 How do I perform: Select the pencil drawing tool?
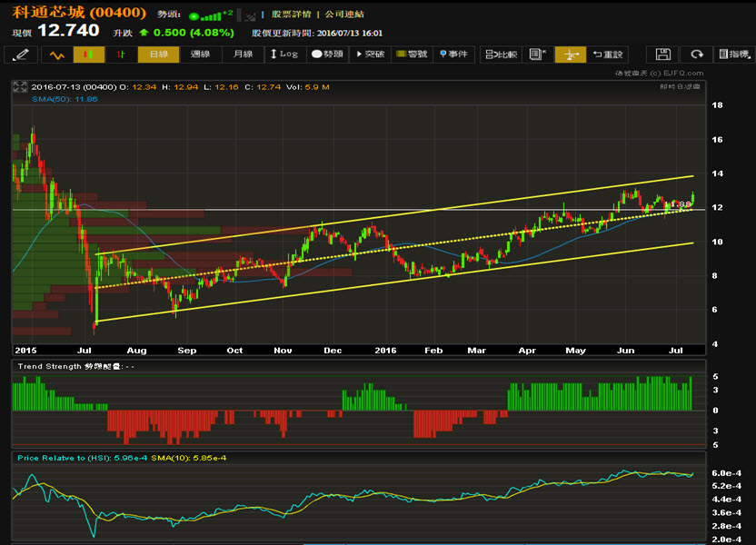pyautogui.click(x=21, y=54)
